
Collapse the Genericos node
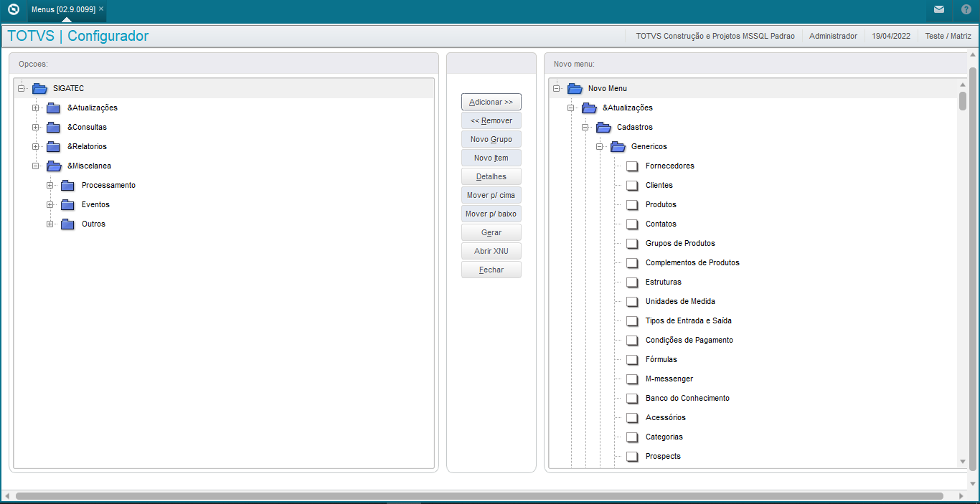click(x=599, y=146)
